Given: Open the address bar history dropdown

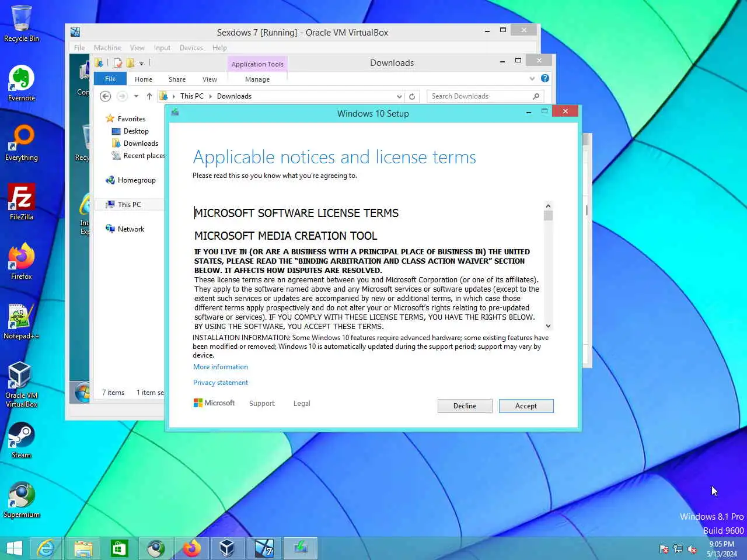Looking at the screenshot, I should pyautogui.click(x=399, y=97).
